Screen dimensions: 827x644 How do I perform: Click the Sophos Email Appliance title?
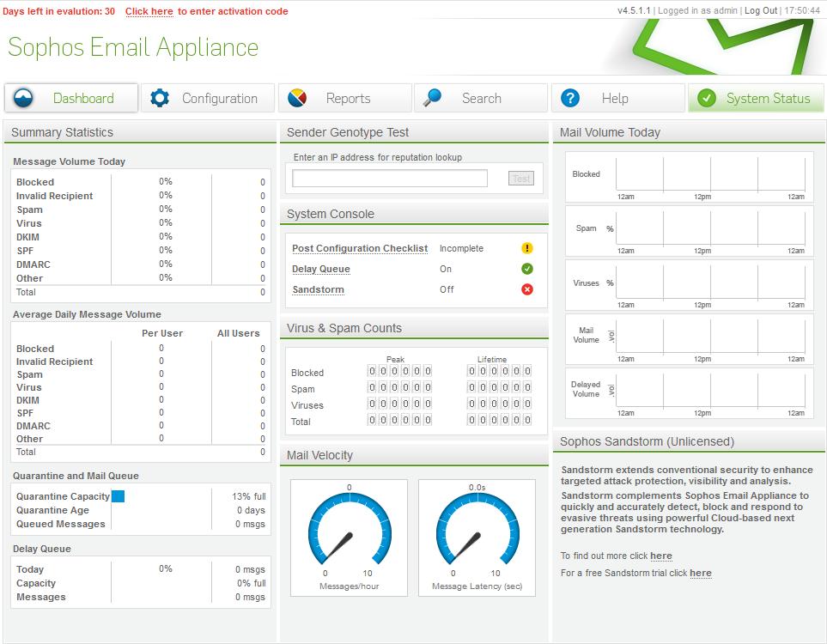pos(133,47)
